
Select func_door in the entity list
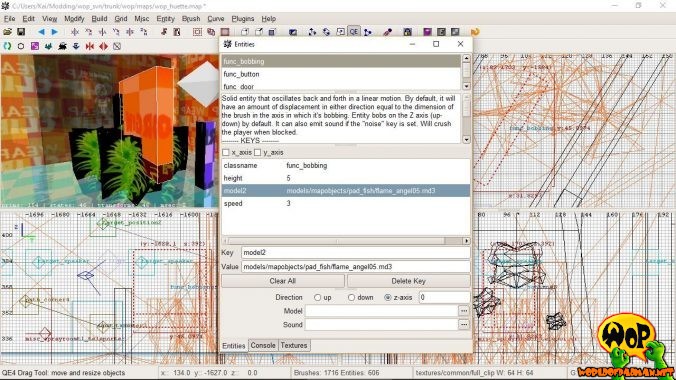[341, 86]
